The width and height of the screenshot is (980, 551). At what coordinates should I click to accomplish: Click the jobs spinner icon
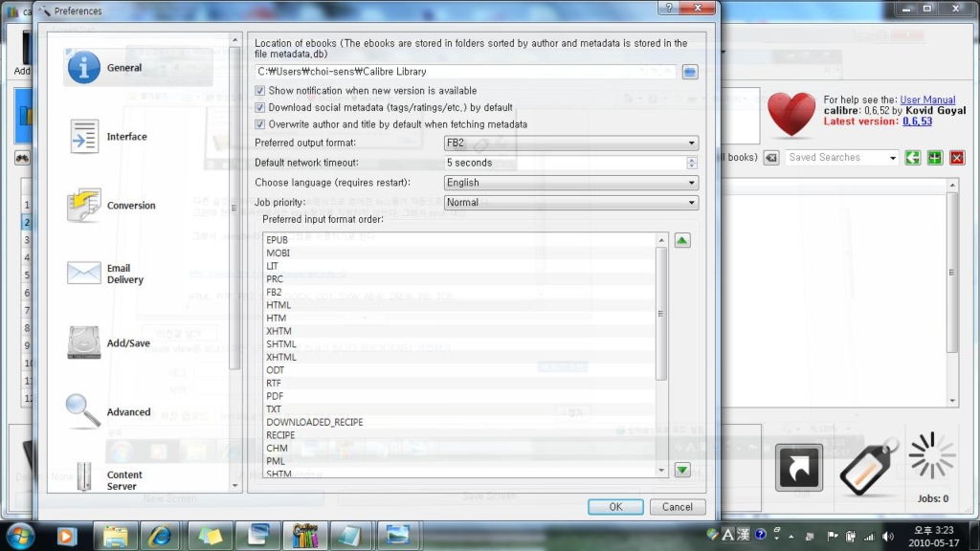click(932, 456)
